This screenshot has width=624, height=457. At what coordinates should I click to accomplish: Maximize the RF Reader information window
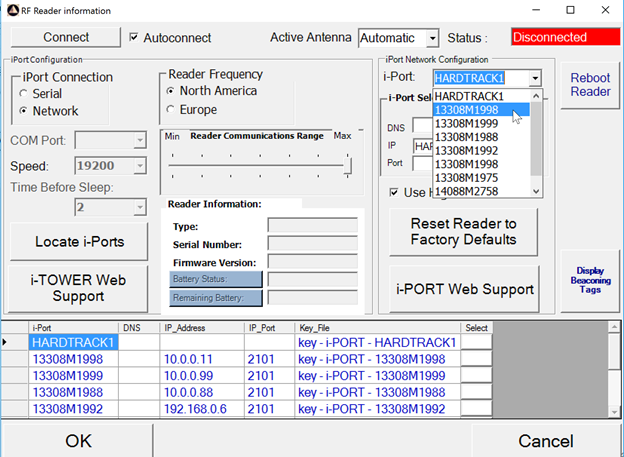[570, 10]
